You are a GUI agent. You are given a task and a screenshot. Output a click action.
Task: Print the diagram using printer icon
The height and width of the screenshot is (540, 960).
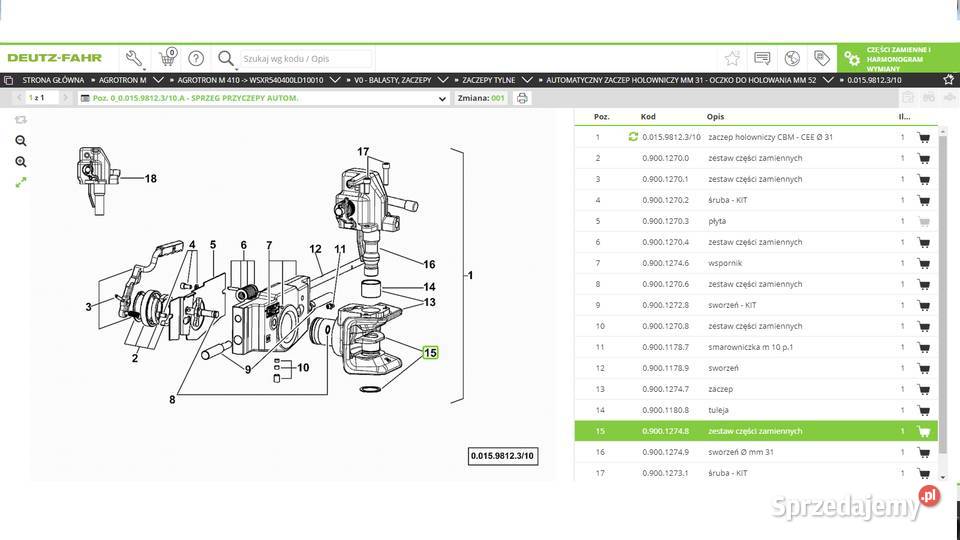pos(522,98)
